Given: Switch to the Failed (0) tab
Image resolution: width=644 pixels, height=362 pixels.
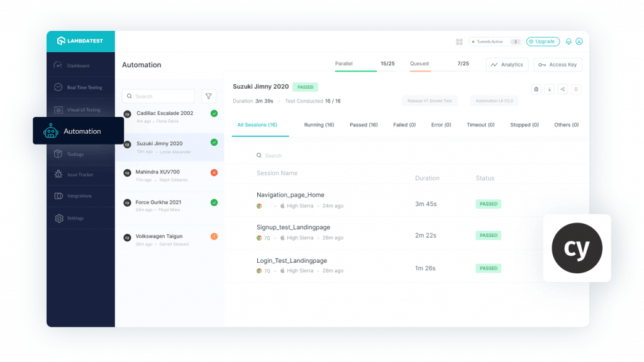Looking at the screenshot, I should pyautogui.click(x=404, y=125).
